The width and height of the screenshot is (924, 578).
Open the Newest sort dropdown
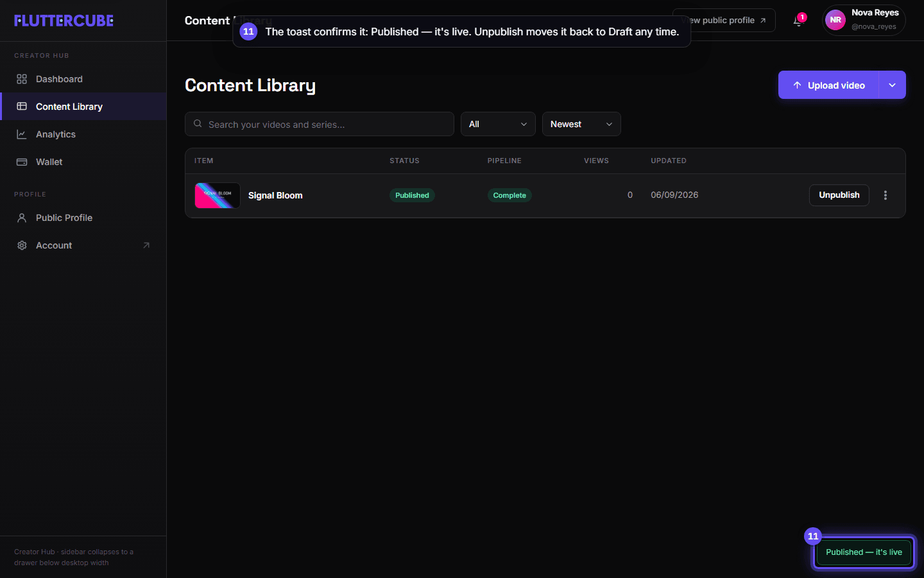[581, 124]
